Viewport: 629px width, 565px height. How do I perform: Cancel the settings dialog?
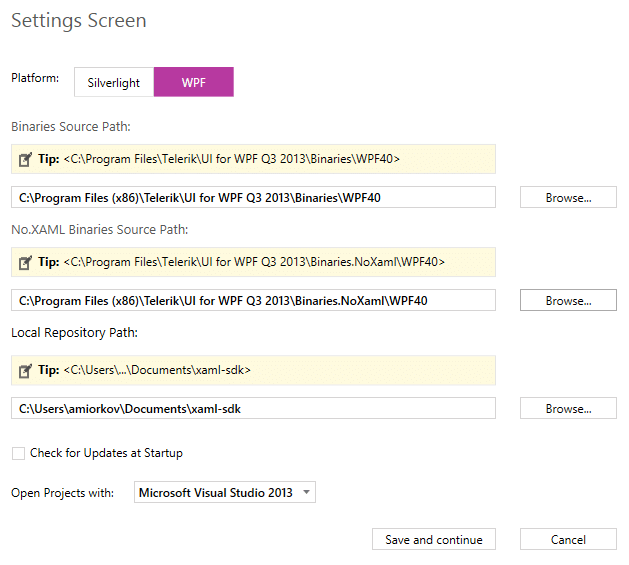(x=568, y=539)
